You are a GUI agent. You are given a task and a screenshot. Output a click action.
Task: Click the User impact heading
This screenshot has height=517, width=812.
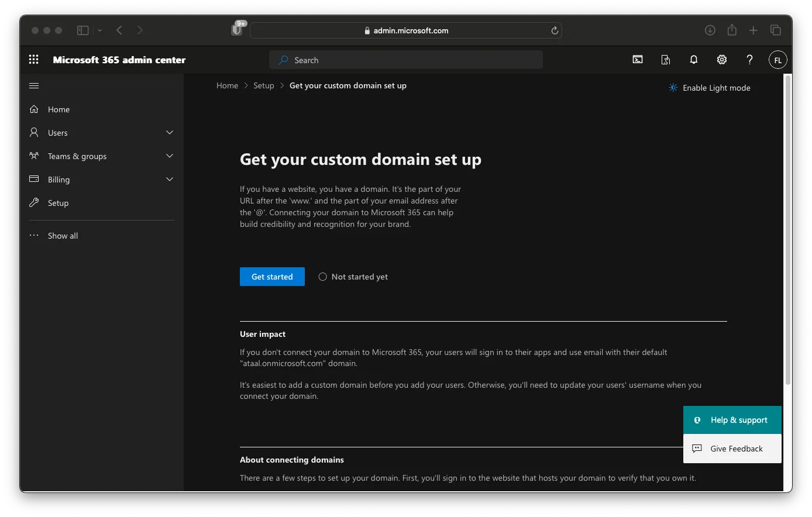point(263,334)
